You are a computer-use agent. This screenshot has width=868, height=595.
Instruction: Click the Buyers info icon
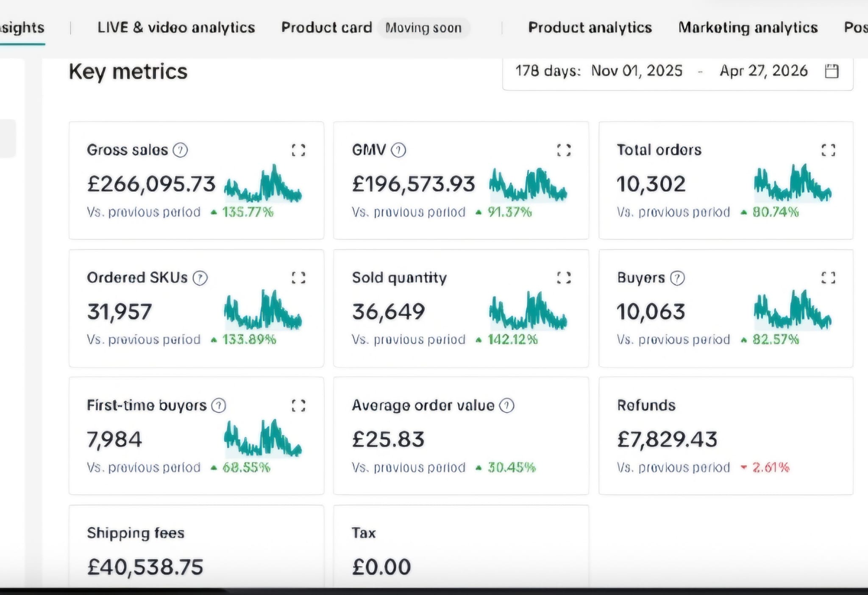[677, 278]
